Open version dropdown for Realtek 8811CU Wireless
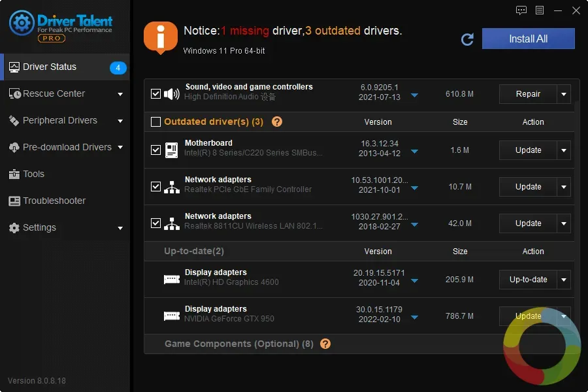 pos(414,225)
